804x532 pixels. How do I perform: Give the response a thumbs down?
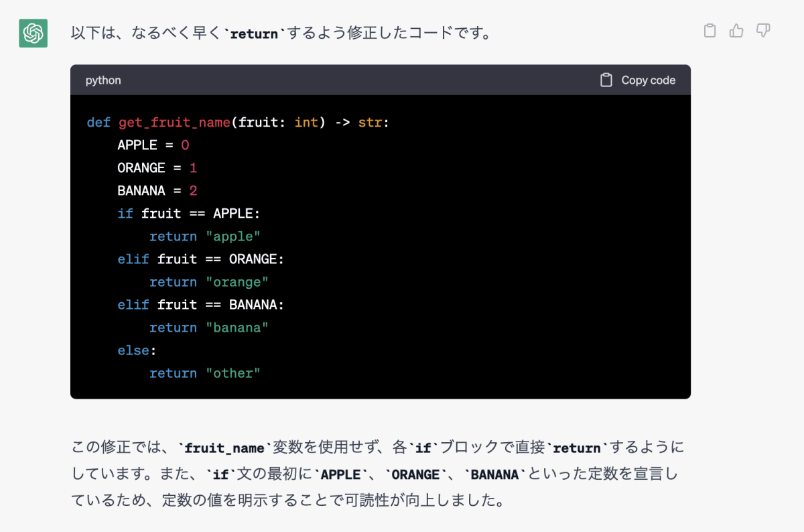point(763,31)
